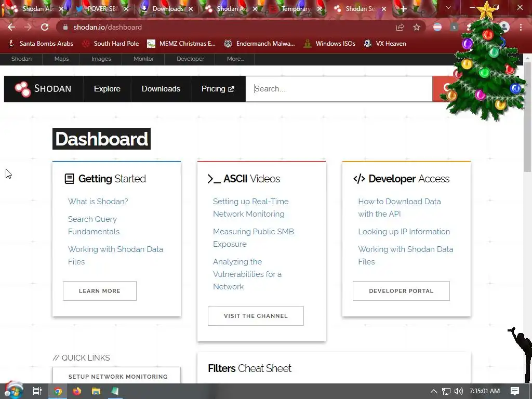532x399 pixels.
Task: Open the MEMZ Christmas bookmark
Action: coord(181,44)
